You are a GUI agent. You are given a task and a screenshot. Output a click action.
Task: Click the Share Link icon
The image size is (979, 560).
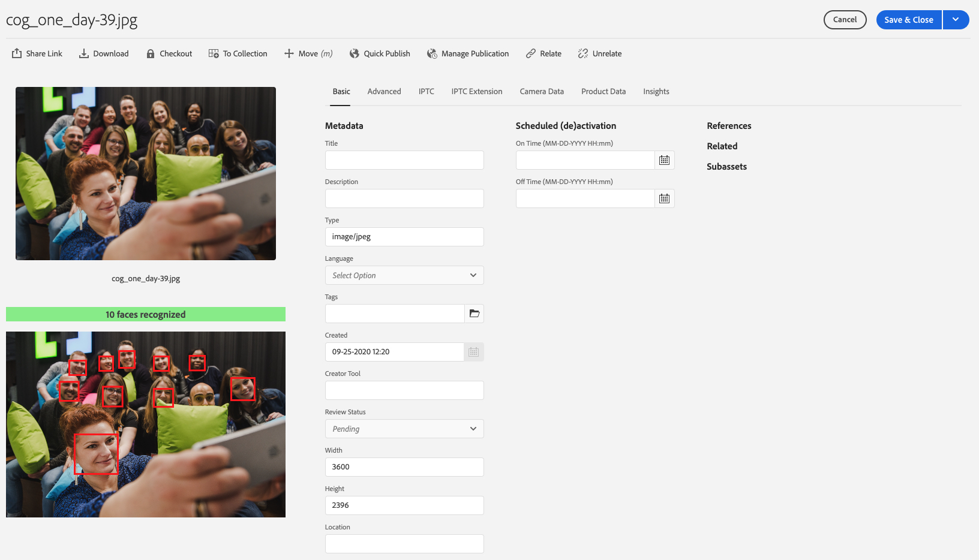pyautogui.click(x=17, y=53)
